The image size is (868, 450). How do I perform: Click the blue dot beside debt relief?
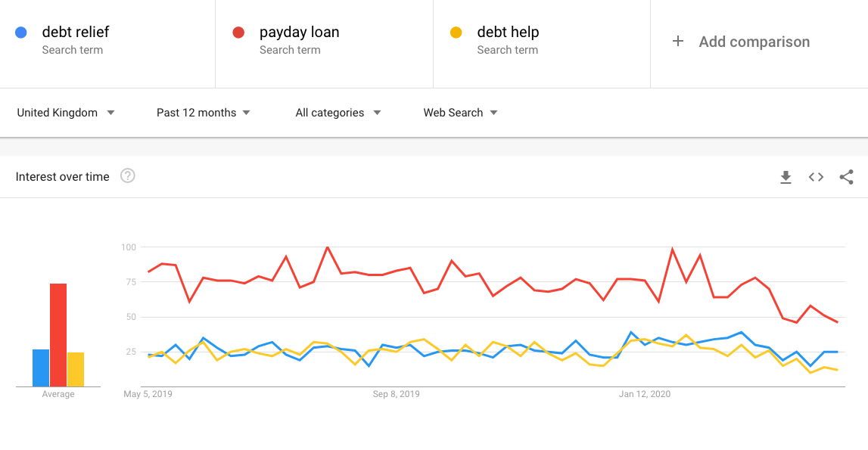pyautogui.click(x=21, y=33)
